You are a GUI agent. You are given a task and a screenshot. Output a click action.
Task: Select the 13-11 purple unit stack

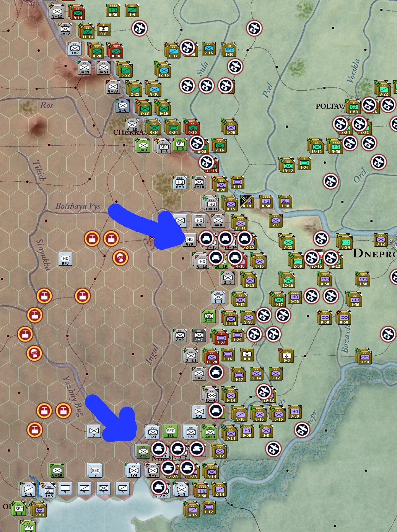(x=240, y=223)
